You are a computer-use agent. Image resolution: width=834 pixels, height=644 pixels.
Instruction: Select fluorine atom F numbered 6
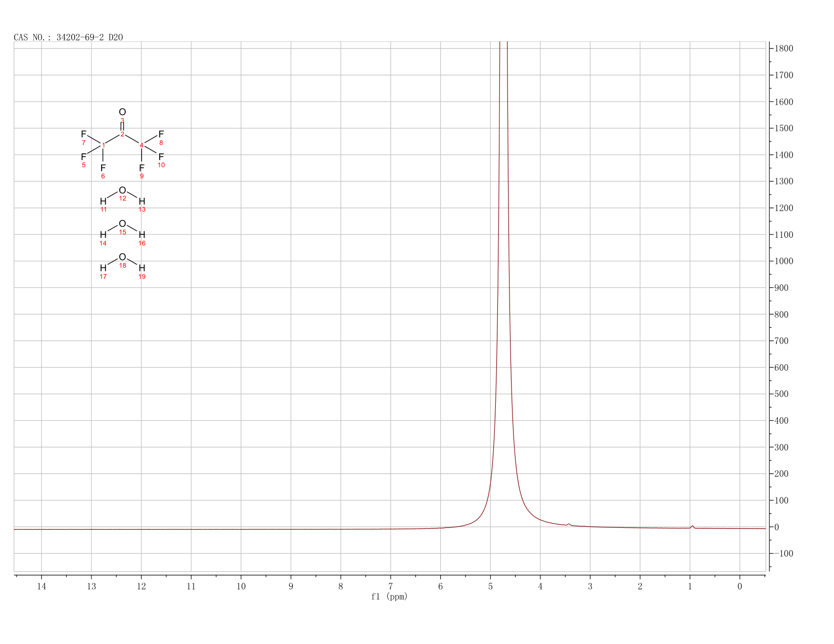tap(103, 168)
